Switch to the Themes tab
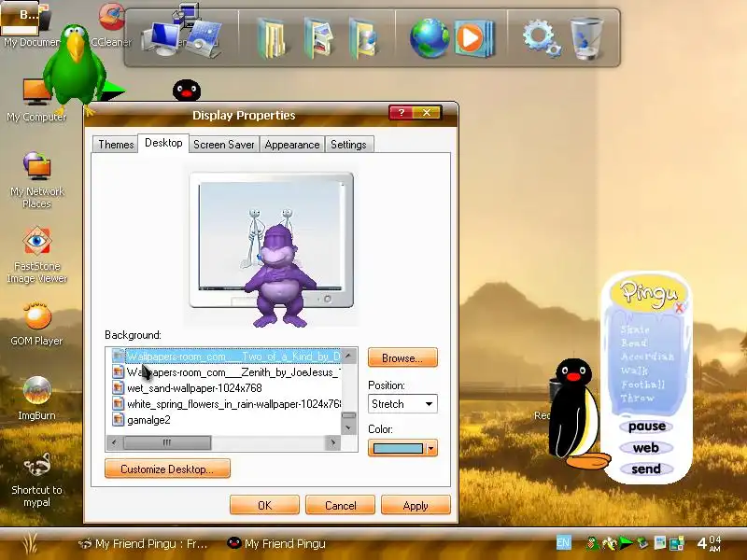Screen dimensions: 747x560 point(116,145)
